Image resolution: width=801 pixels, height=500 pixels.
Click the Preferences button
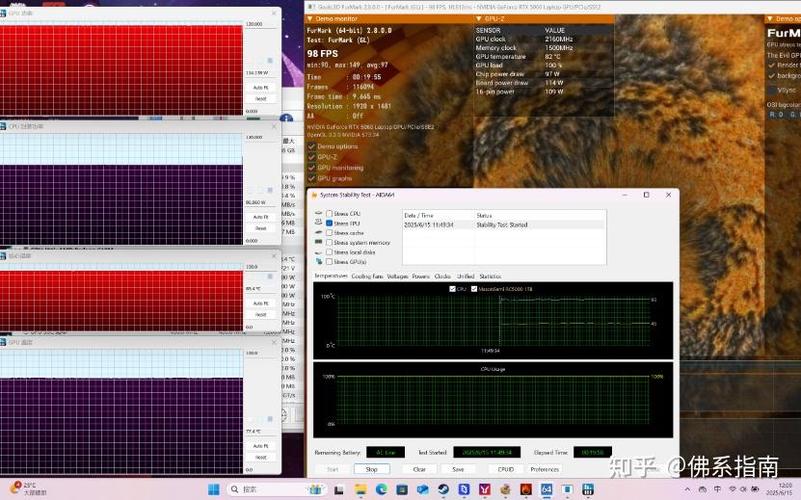pos(545,469)
